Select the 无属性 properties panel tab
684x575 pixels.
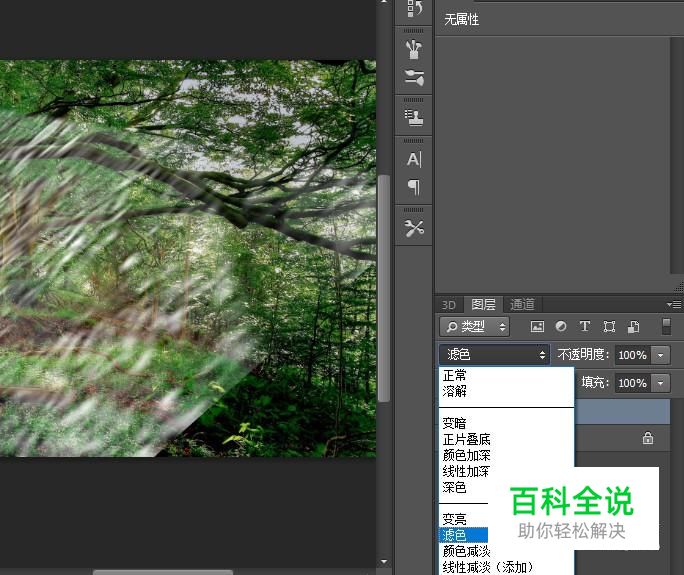point(462,19)
